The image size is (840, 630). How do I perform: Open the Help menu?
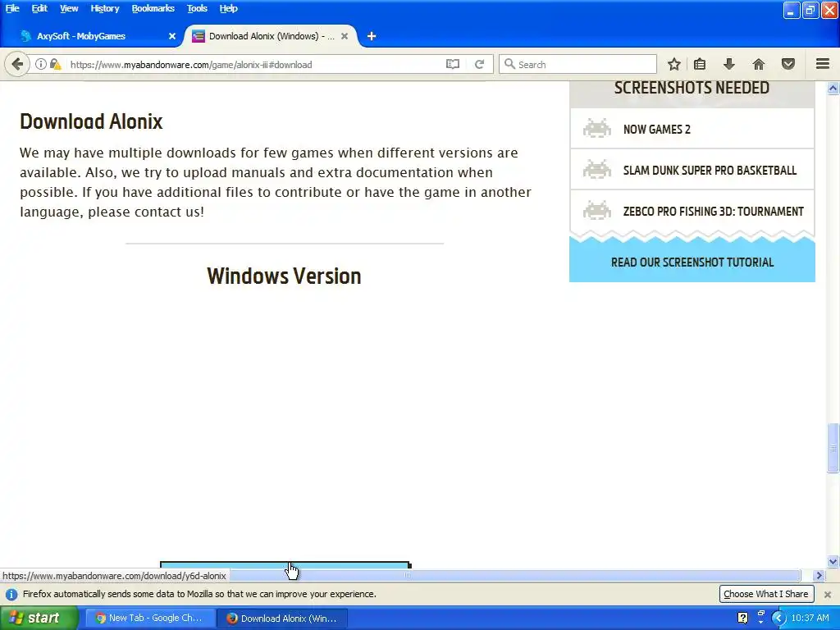[x=228, y=8]
